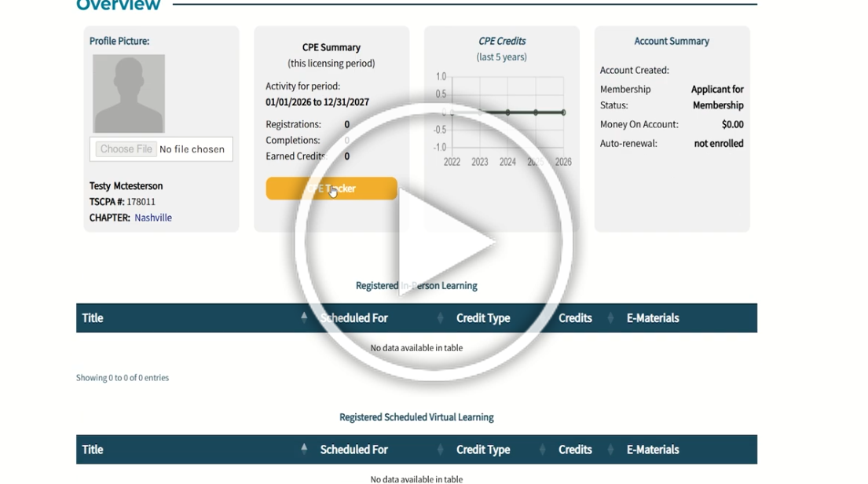Image resolution: width=868 pixels, height=484 pixels.
Task: Click Title sort arrow in In-Person Learning table
Action: 304,317
